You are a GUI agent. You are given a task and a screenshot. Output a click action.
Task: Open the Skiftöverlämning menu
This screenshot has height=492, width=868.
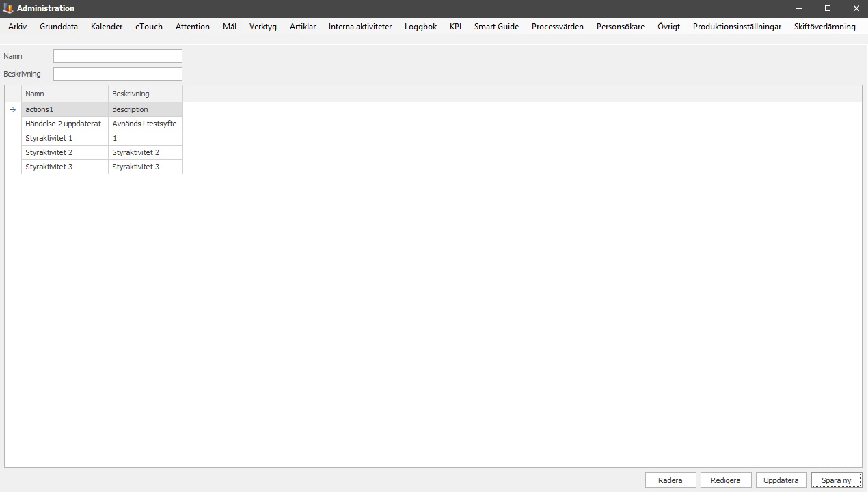[824, 27]
